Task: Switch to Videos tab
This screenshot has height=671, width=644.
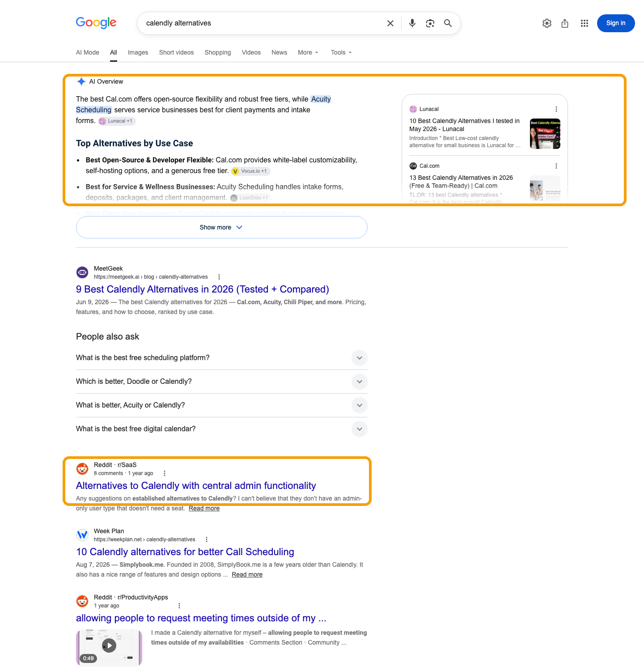Action: [x=251, y=52]
